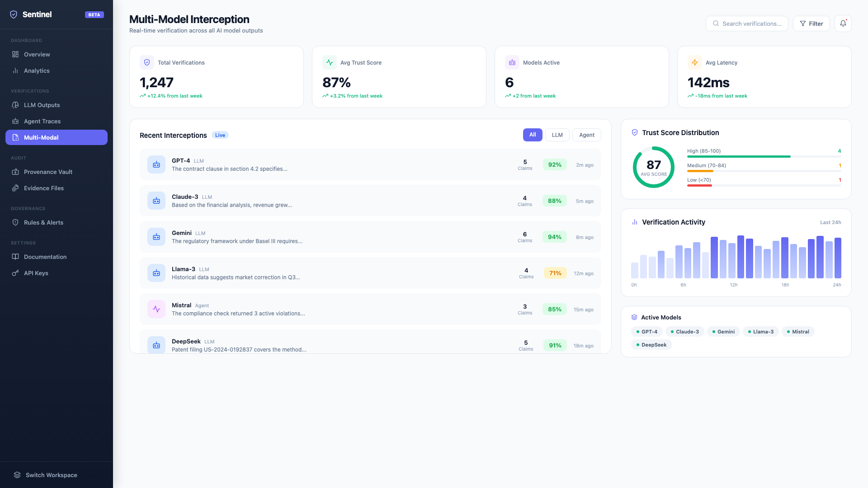Click the GPT-4 robot icon
Screen dimensions: 868x488
tap(156, 165)
